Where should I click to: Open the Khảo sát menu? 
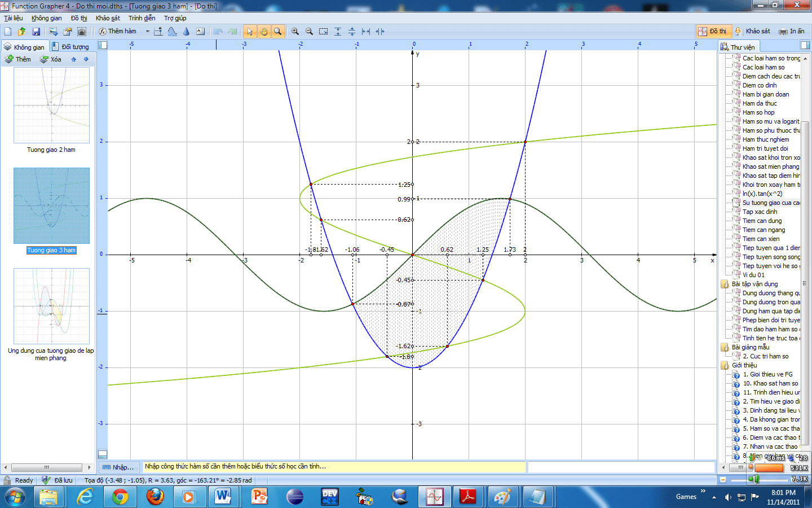[x=107, y=18]
